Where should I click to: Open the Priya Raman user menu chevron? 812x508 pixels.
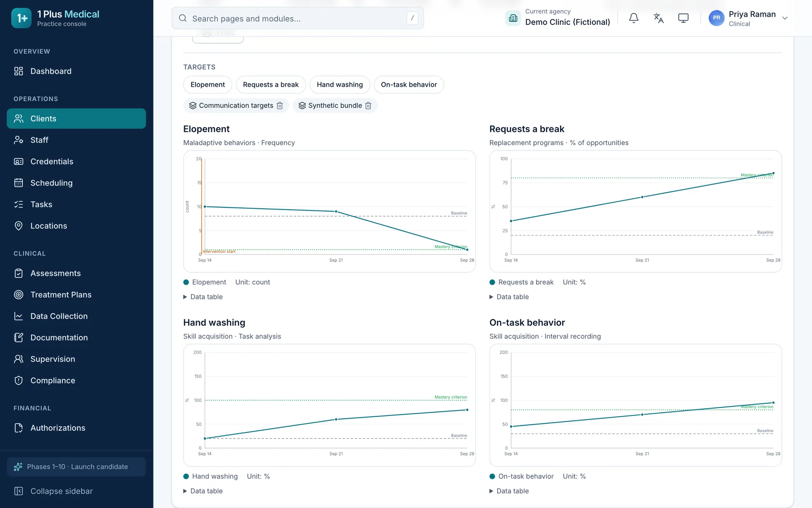[785, 18]
